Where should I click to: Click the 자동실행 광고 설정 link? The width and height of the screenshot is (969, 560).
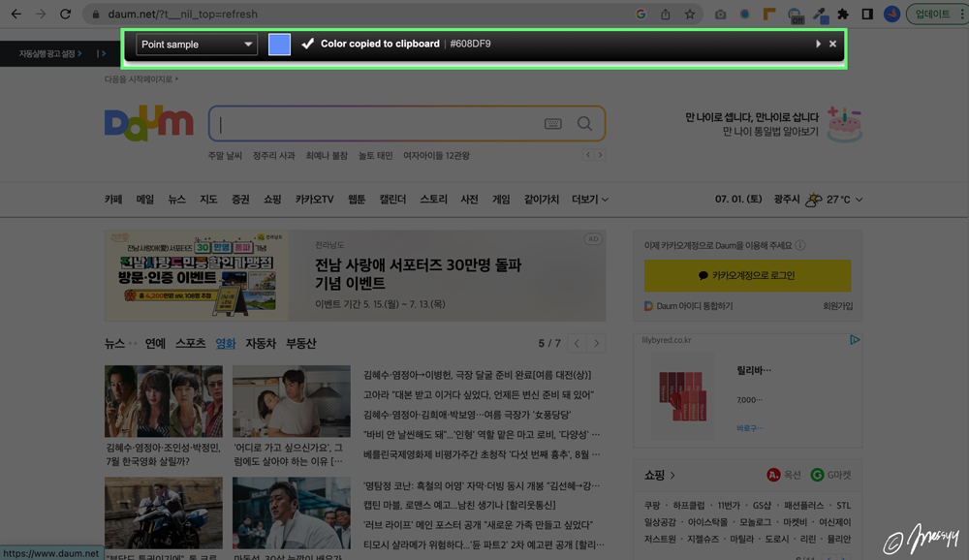(x=49, y=54)
